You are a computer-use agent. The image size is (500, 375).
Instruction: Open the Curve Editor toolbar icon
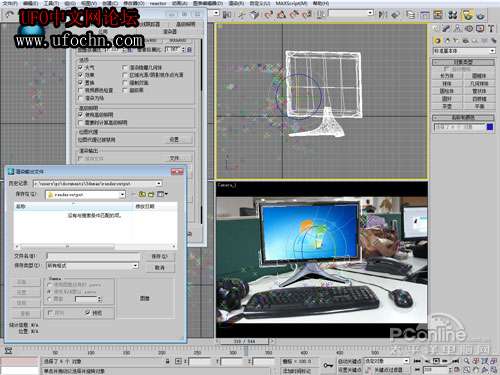click(425, 15)
